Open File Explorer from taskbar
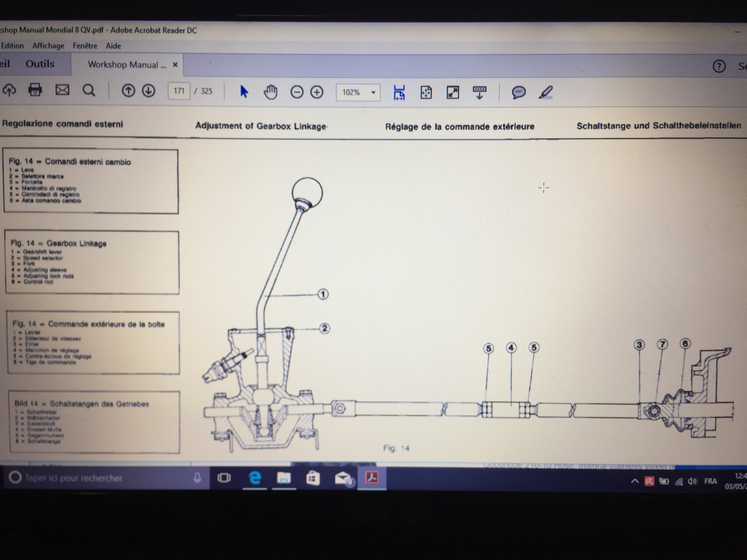The width and height of the screenshot is (747, 560). 284,478
